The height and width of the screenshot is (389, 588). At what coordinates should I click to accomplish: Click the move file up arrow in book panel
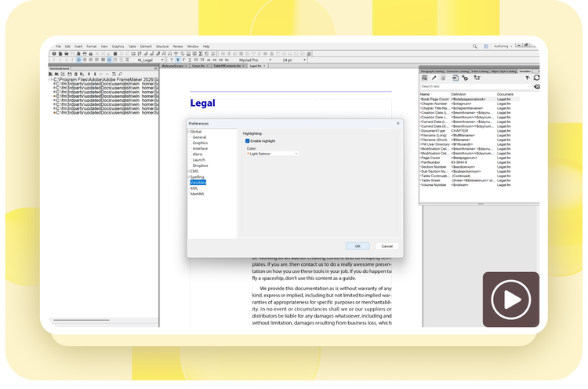pyautogui.click(x=89, y=75)
